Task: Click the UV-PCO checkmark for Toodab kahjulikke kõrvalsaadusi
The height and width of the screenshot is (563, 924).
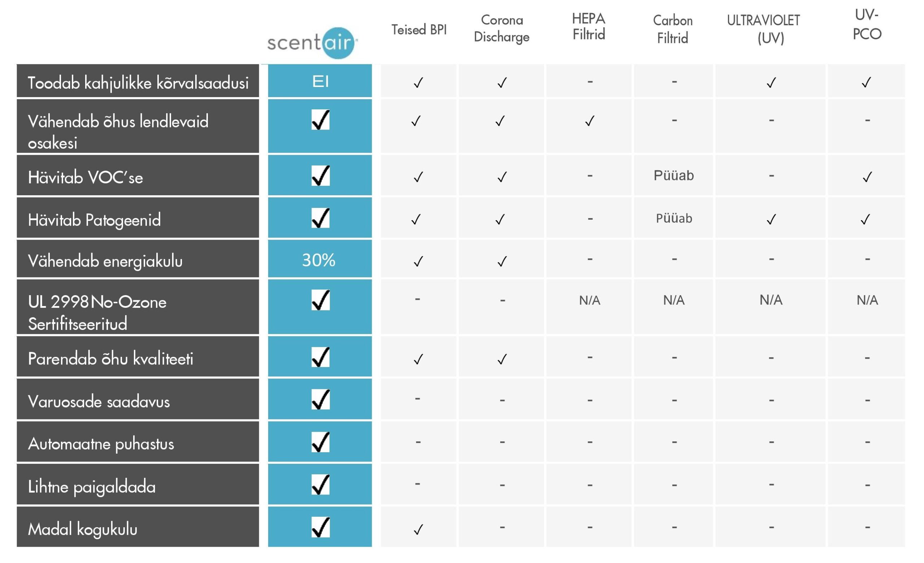Action: click(866, 82)
